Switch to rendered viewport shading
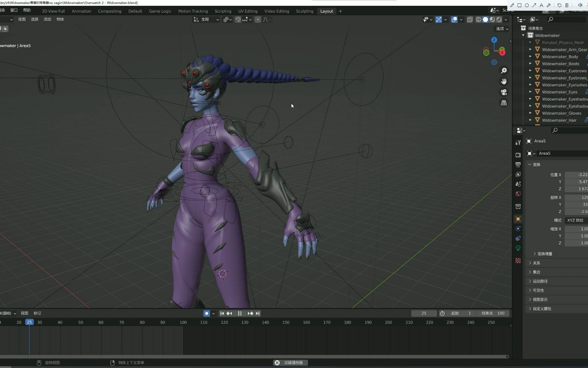This screenshot has height=368, width=588. click(x=499, y=19)
